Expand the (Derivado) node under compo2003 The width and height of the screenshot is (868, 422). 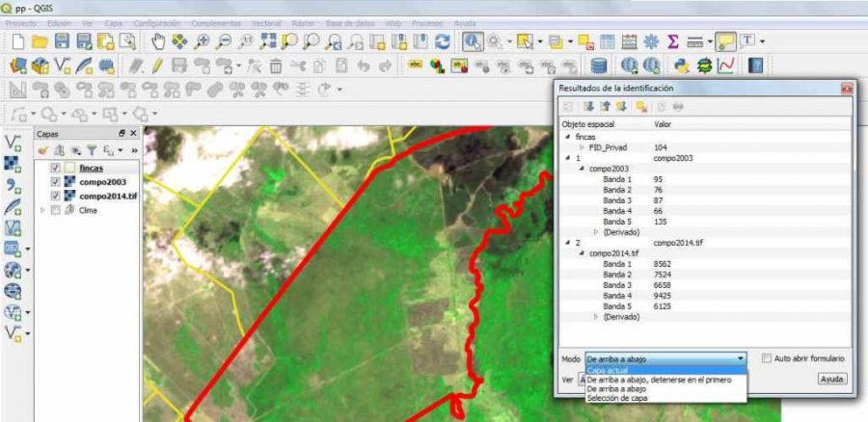[595, 232]
